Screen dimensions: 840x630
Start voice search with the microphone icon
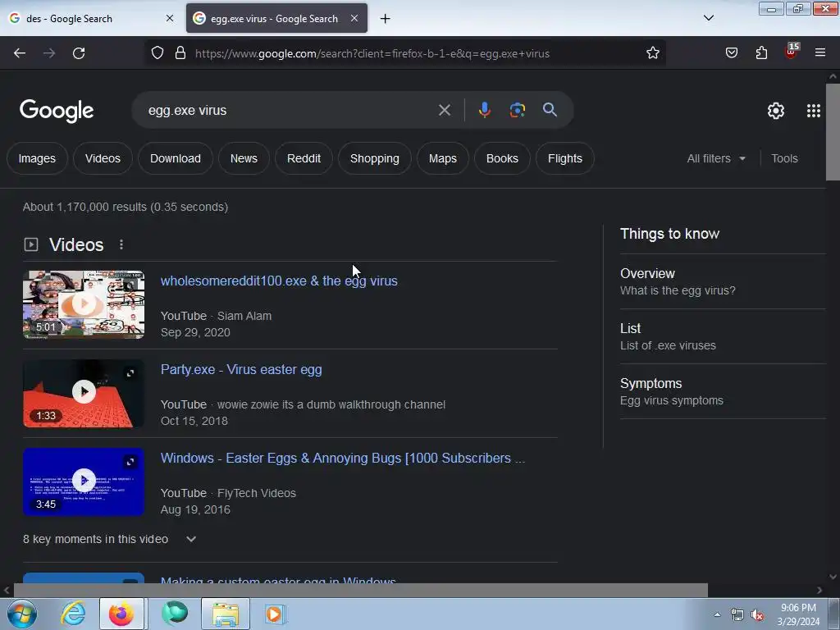point(484,110)
